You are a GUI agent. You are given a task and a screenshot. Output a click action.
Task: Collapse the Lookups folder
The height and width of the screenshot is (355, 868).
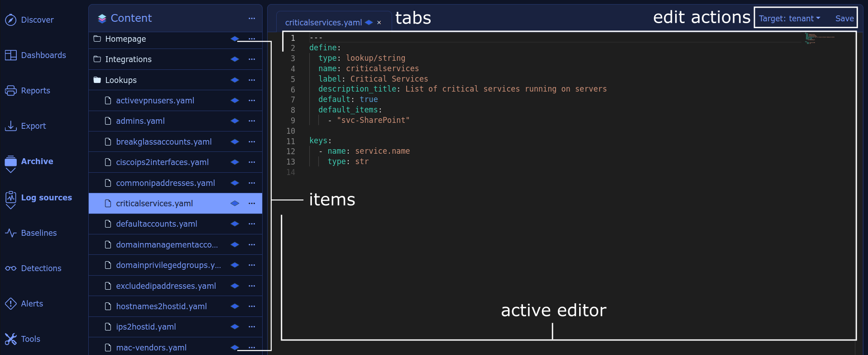tap(97, 80)
